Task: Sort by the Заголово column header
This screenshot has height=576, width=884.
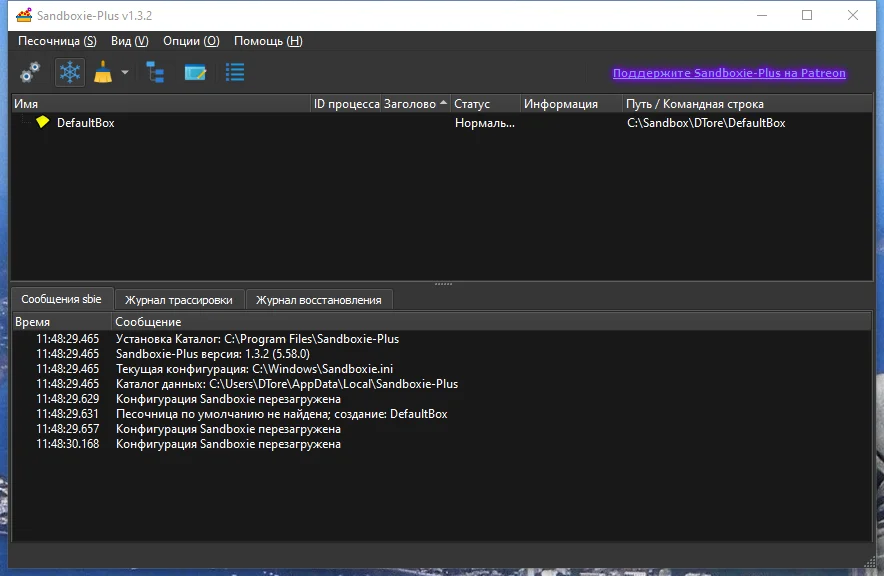Action: (x=416, y=104)
